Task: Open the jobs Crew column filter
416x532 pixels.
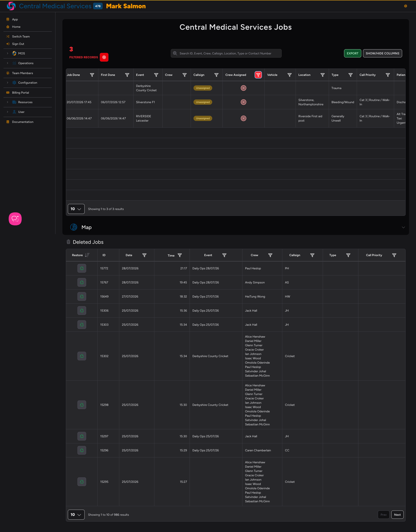Action: (x=184, y=75)
